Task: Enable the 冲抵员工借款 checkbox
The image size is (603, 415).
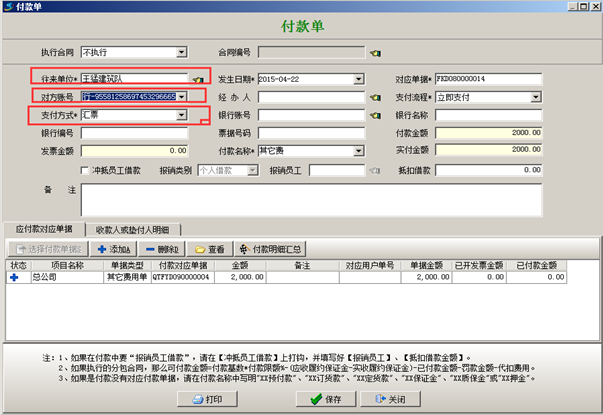Action: click(86, 171)
